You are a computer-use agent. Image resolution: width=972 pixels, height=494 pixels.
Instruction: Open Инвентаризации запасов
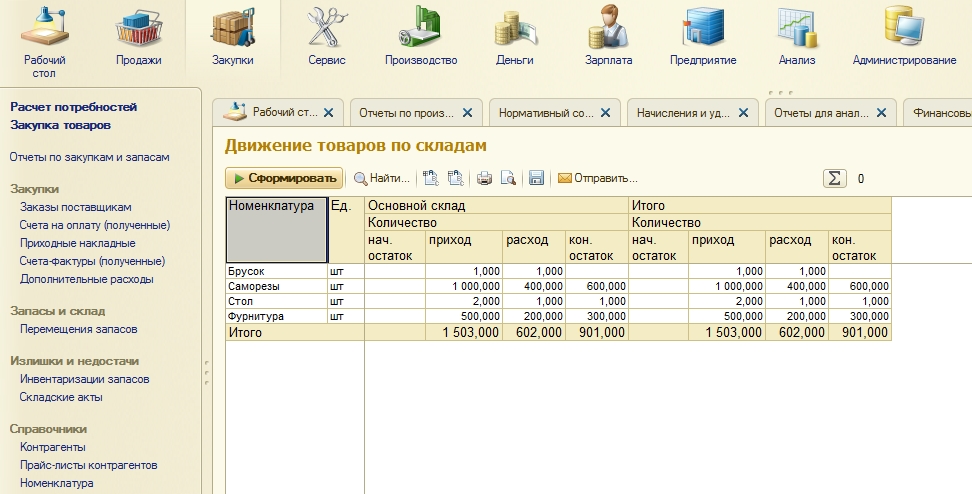click(84, 379)
